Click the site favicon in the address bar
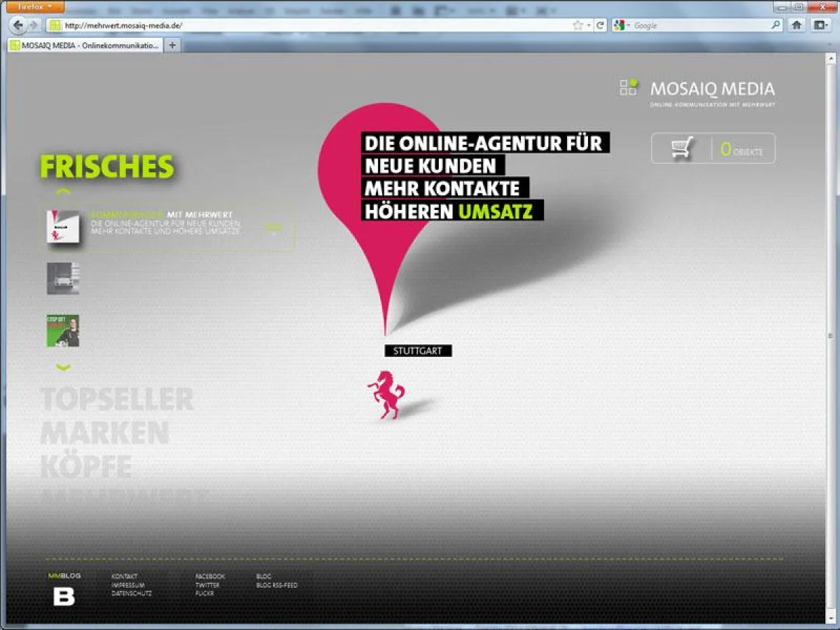 tap(53, 24)
